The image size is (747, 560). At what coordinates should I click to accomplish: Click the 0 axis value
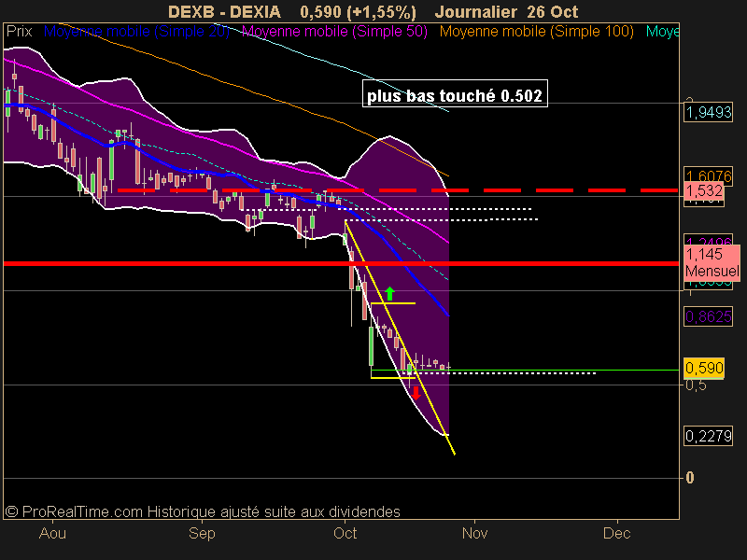point(690,478)
